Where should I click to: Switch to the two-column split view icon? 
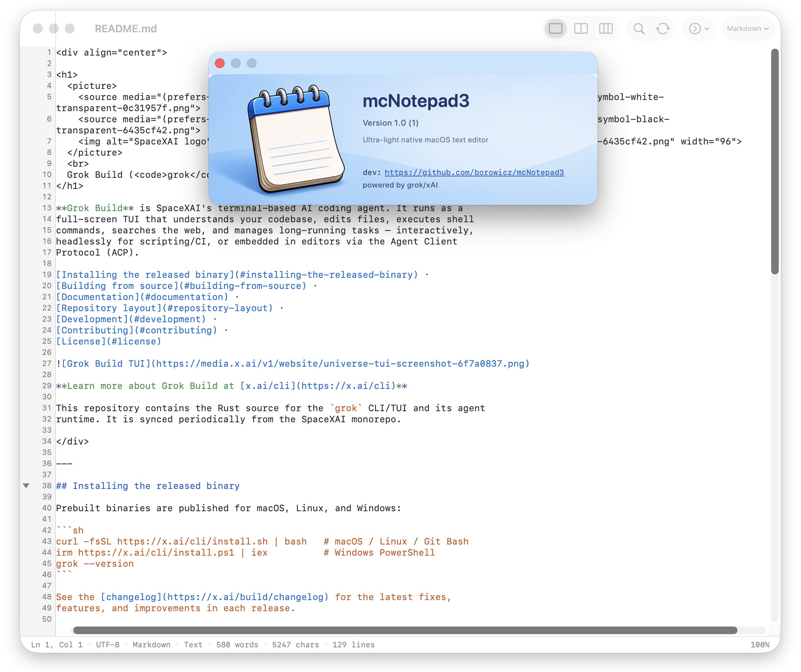(x=581, y=28)
